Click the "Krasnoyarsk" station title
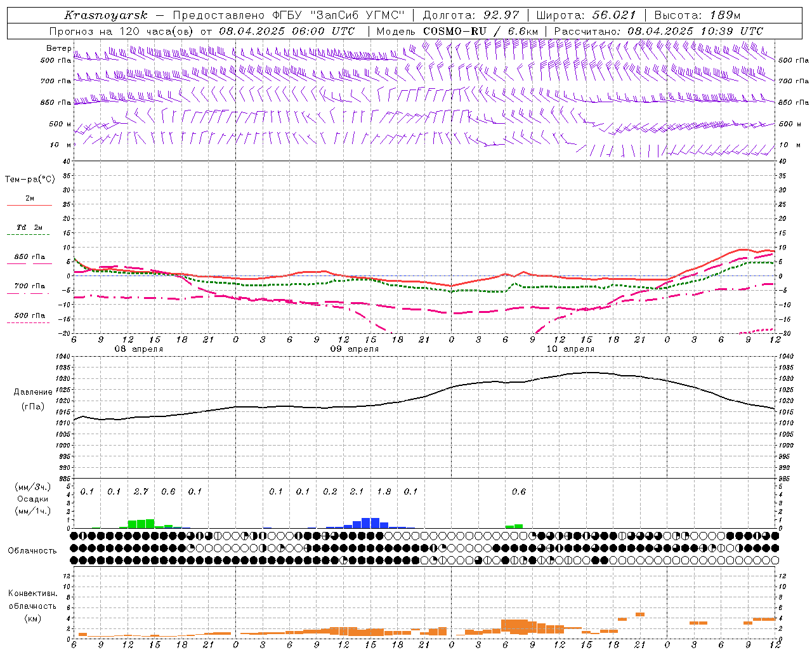This screenshot has width=812, height=650. (106, 15)
